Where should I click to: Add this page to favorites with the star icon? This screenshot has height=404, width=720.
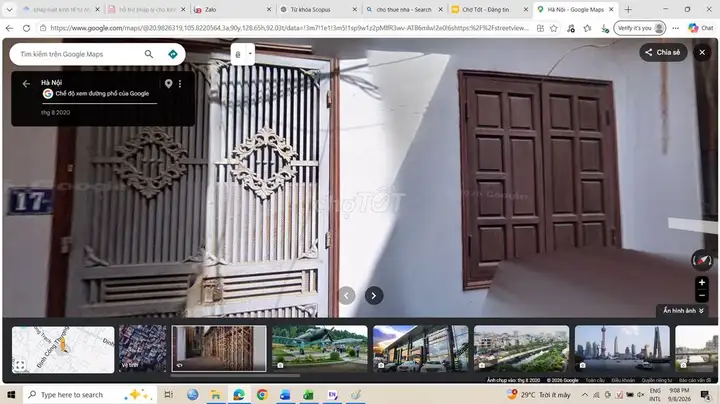click(554, 28)
